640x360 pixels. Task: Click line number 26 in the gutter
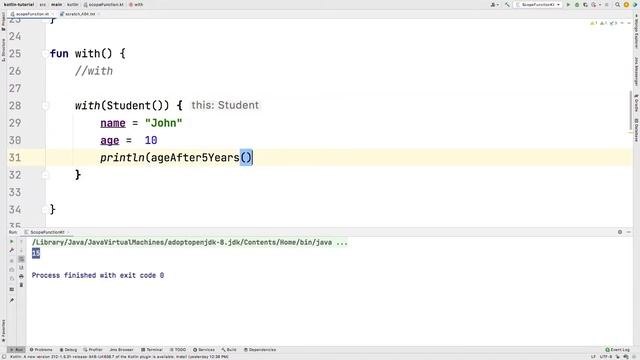(x=15, y=71)
